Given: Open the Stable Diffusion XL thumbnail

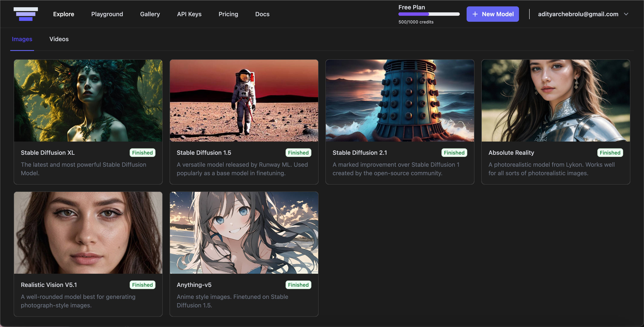Looking at the screenshot, I should [x=88, y=100].
